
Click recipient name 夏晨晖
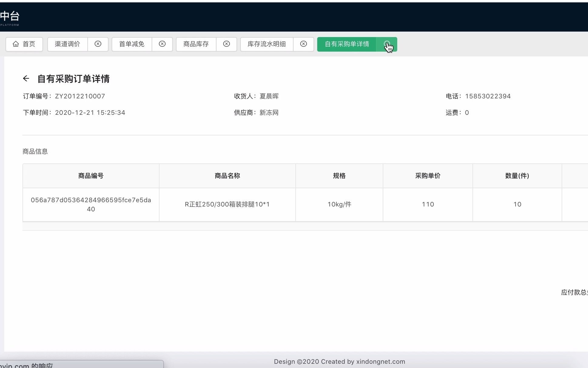[x=269, y=96]
